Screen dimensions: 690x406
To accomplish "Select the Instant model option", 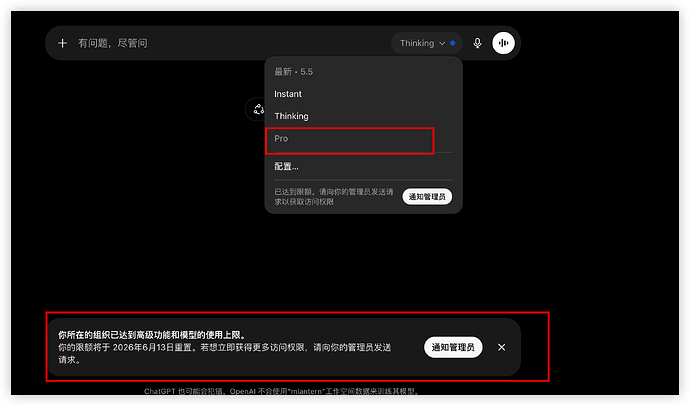I will (x=363, y=94).
